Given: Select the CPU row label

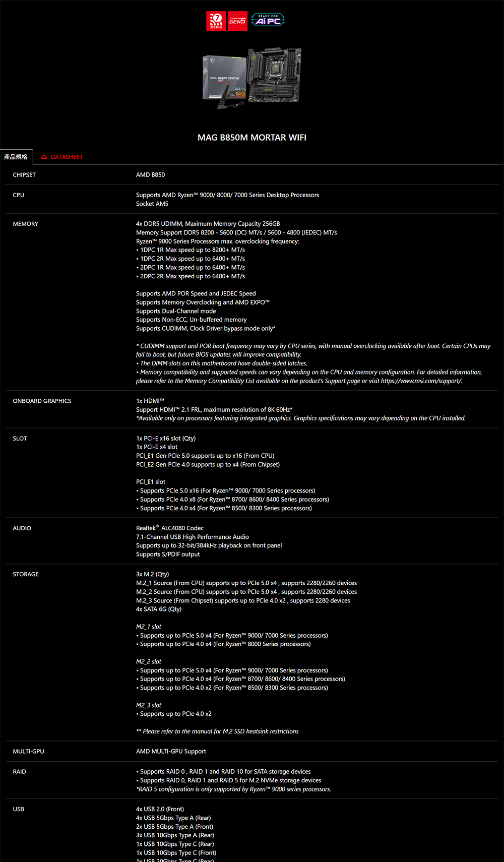Looking at the screenshot, I should pos(19,195).
